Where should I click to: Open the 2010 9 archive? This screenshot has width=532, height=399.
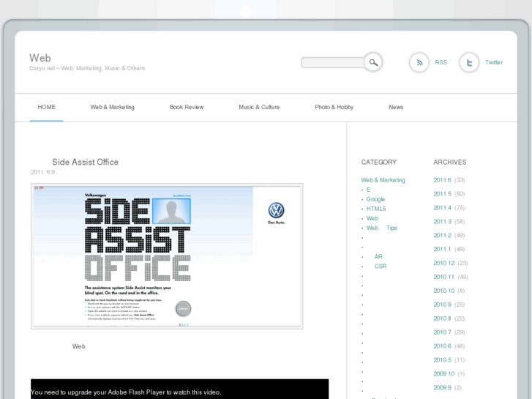click(x=443, y=305)
